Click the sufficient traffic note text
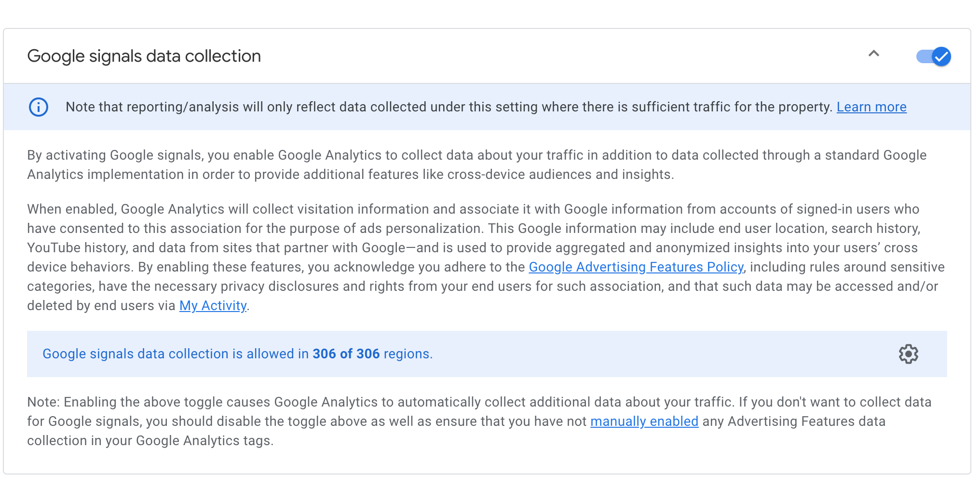This screenshot has height=489, width=980. point(449,107)
